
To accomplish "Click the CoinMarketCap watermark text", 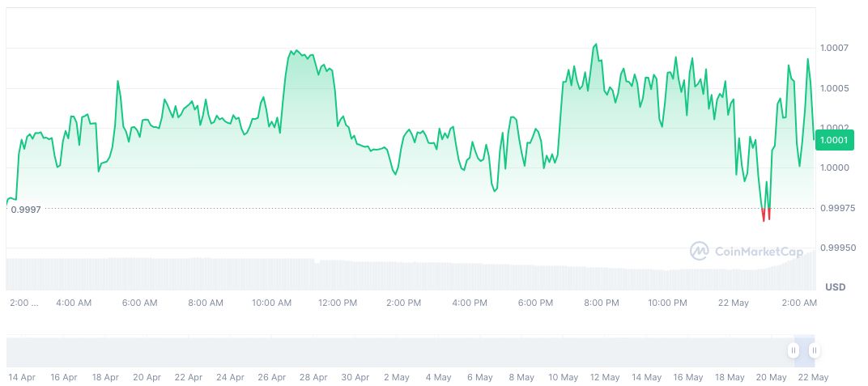I will (x=759, y=252).
